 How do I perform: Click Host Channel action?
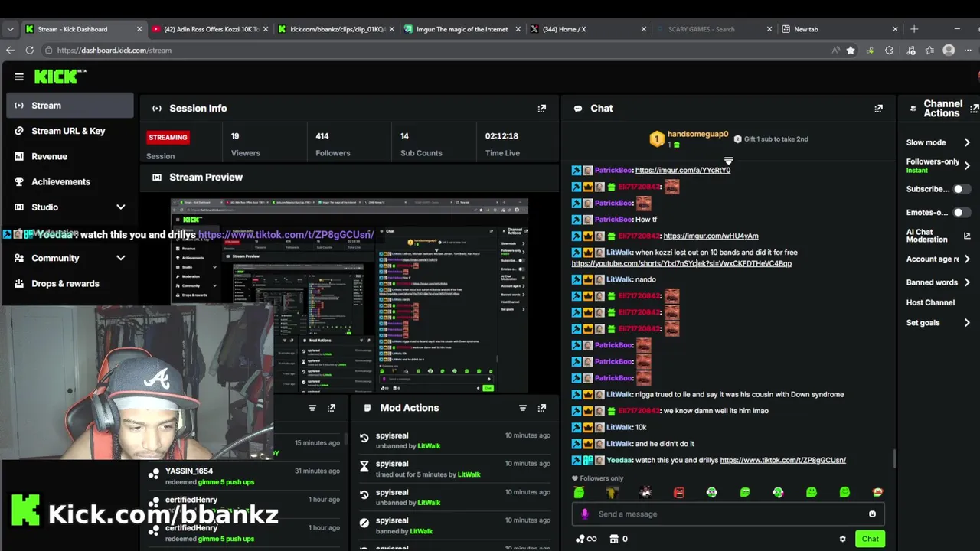(930, 302)
